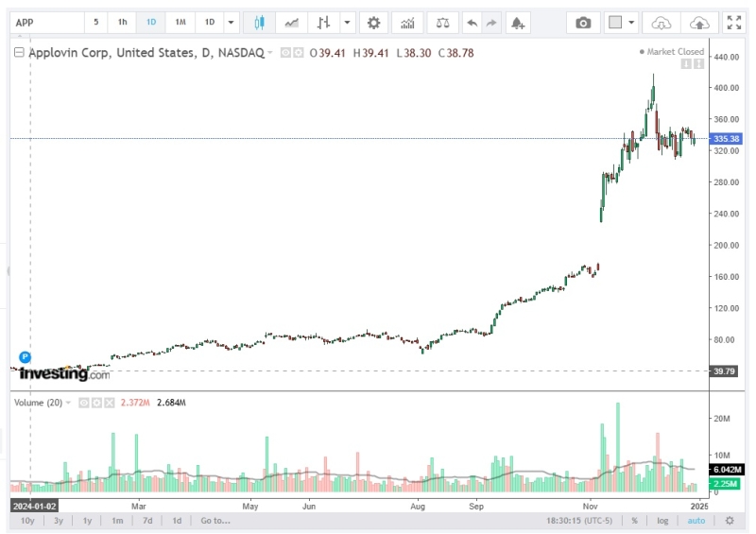Move pane down with arrow button
Viewport: 756px width, 534px height.
[686, 63]
